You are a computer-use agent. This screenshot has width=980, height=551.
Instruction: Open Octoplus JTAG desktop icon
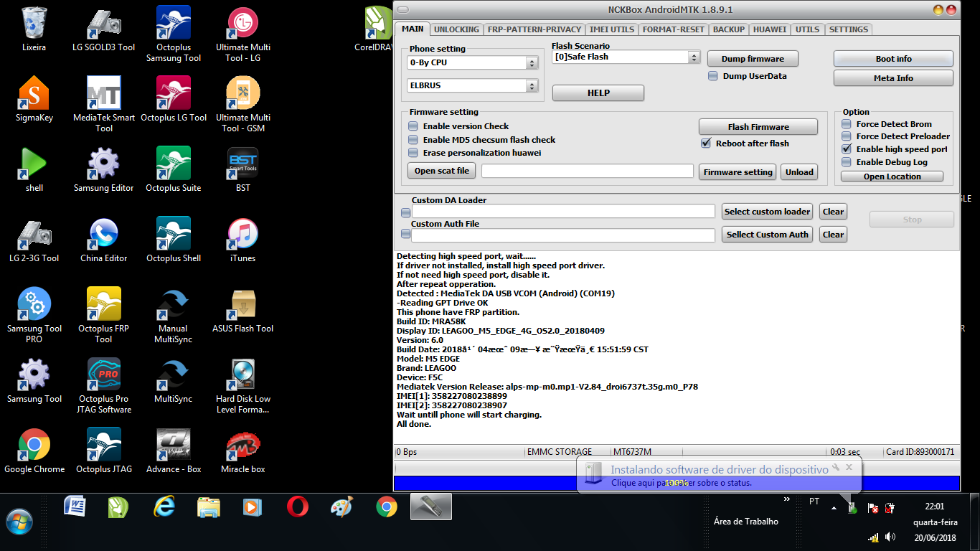pyautogui.click(x=103, y=451)
